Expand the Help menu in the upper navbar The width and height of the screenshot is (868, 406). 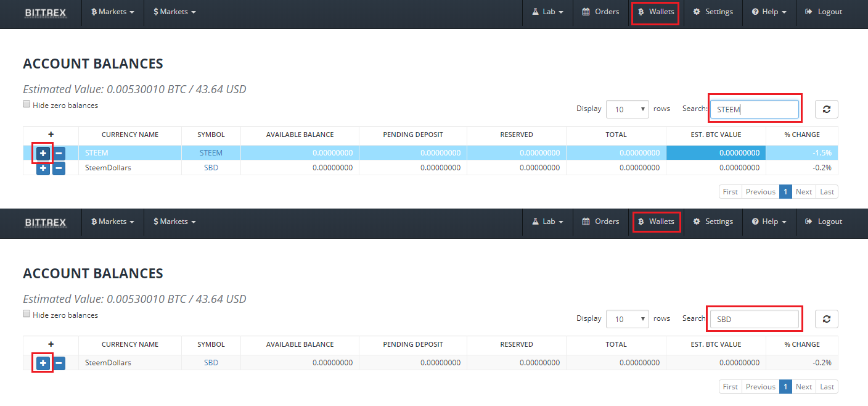point(769,12)
